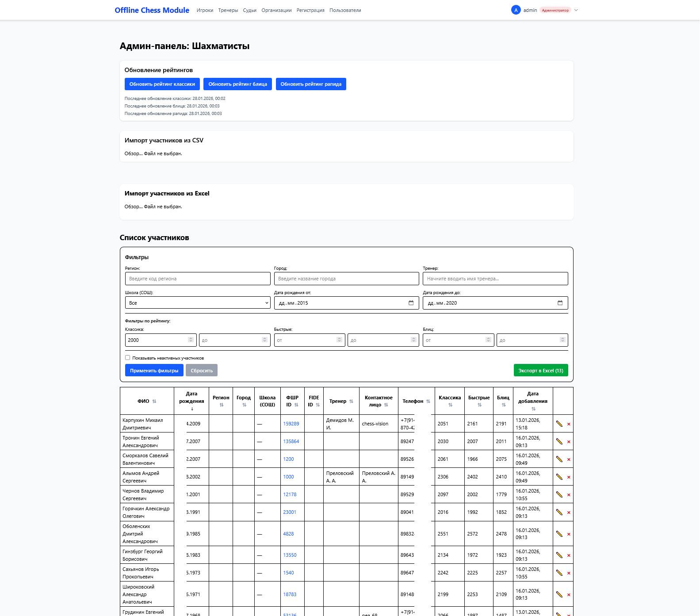
Task: Open the Offline Chess Module home link
Action: (x=152, y=10)
